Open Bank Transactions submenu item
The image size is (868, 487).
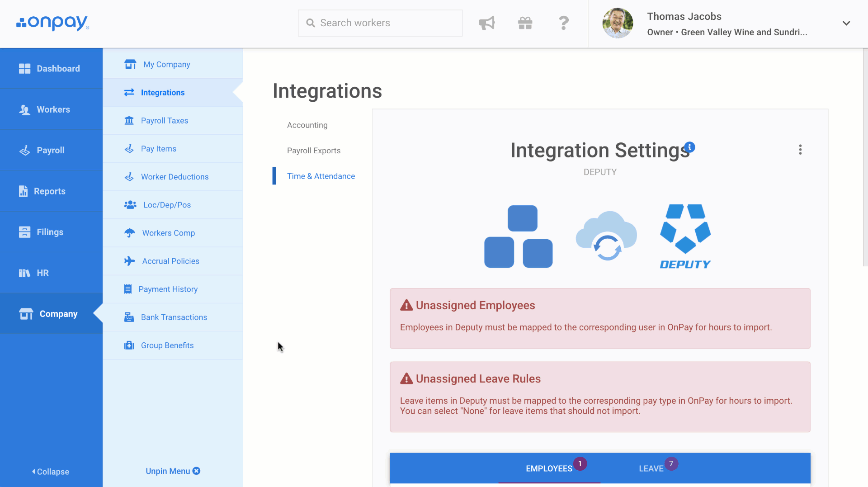(173, 317)
